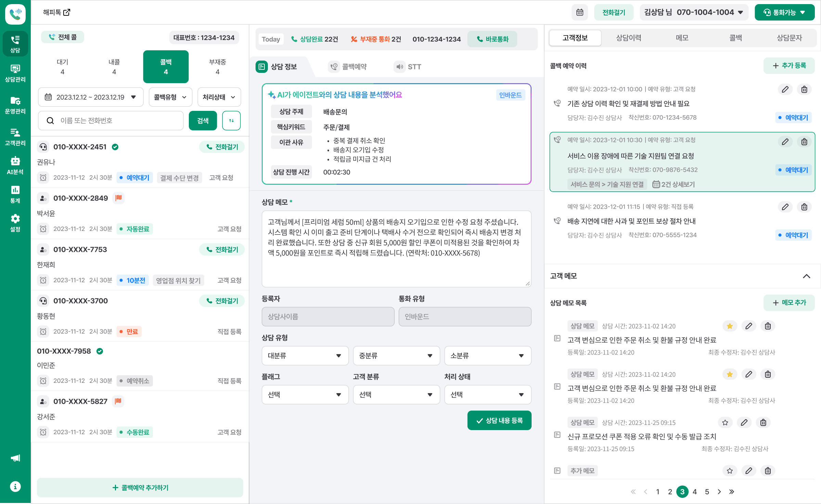The image size is (821, 504).
Task: Go to page 4 of memo list
Action: (x=694, y=492)
